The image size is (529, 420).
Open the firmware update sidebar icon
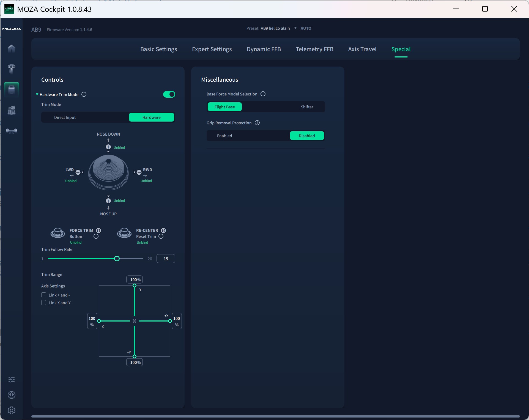12,395
